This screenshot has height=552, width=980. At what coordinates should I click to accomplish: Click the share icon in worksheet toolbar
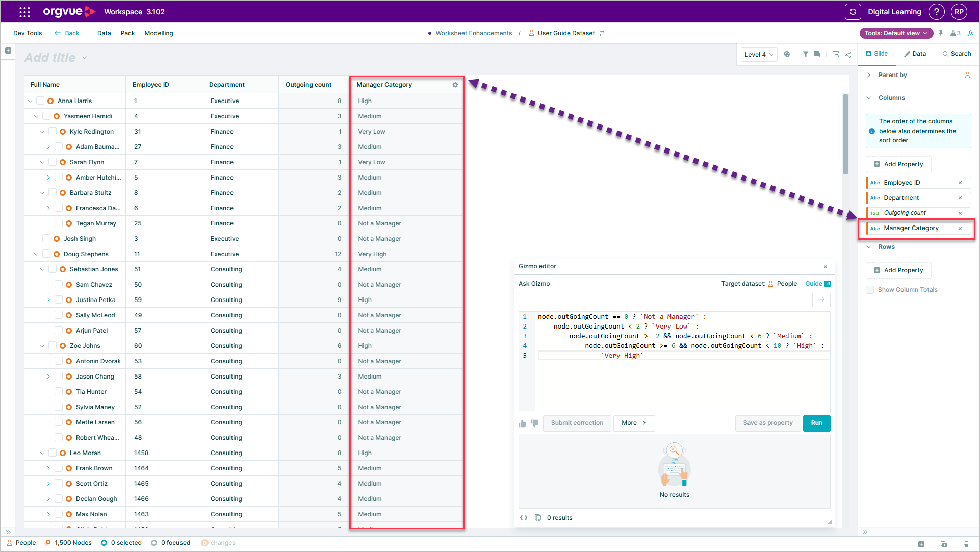[x=848, y=54]
